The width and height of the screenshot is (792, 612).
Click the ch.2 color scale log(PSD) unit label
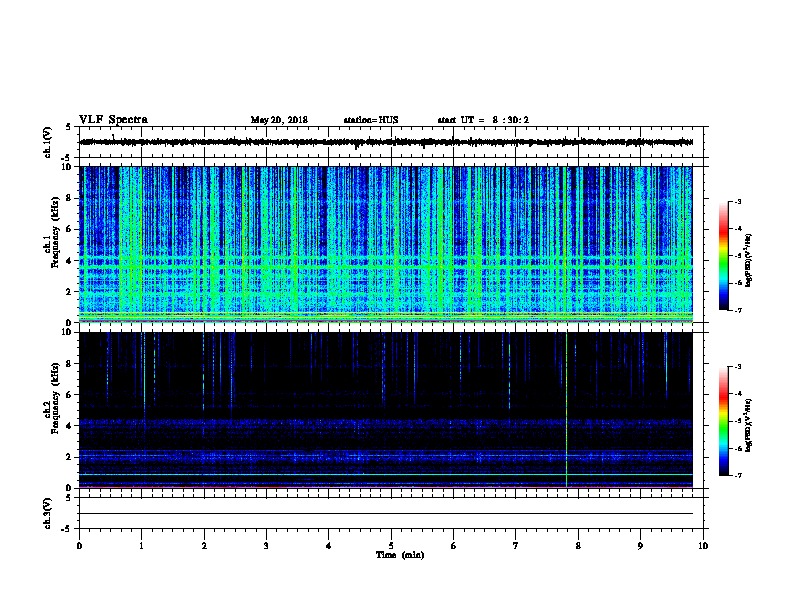(x=749, y=426)
